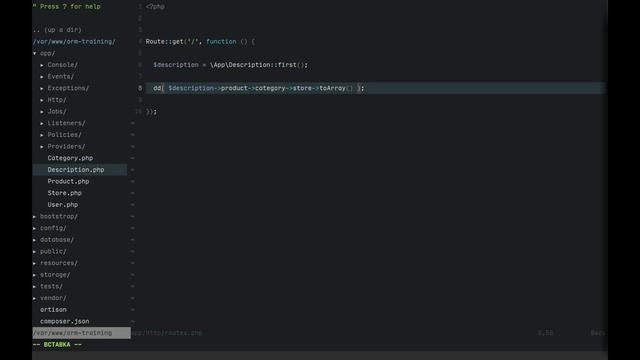640x360 pixels.
Task: Select the bootstrap/ folder name
Action: pos(59,217)
